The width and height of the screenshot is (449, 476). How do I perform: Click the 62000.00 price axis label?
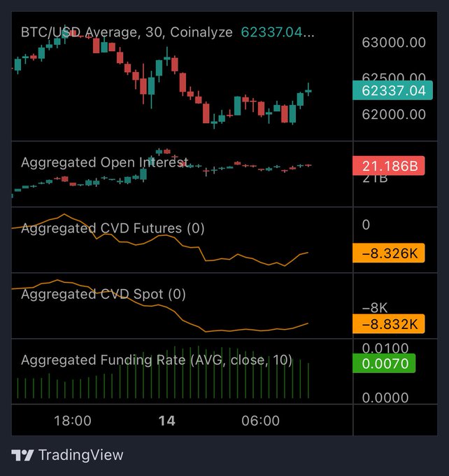[394, 114]
